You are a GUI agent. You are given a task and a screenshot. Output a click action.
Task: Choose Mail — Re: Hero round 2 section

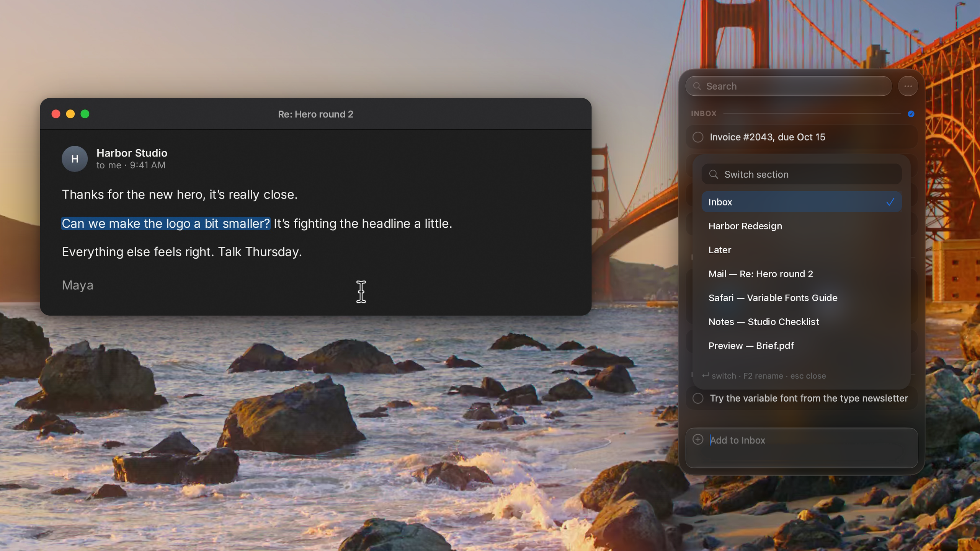(801, 274)
